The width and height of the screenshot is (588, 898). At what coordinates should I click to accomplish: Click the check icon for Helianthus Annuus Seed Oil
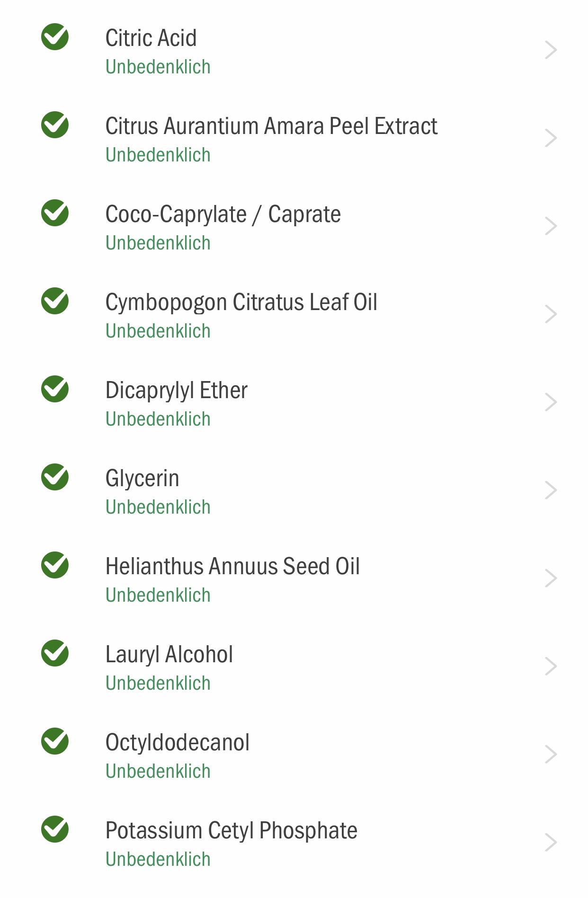[55, 565]
